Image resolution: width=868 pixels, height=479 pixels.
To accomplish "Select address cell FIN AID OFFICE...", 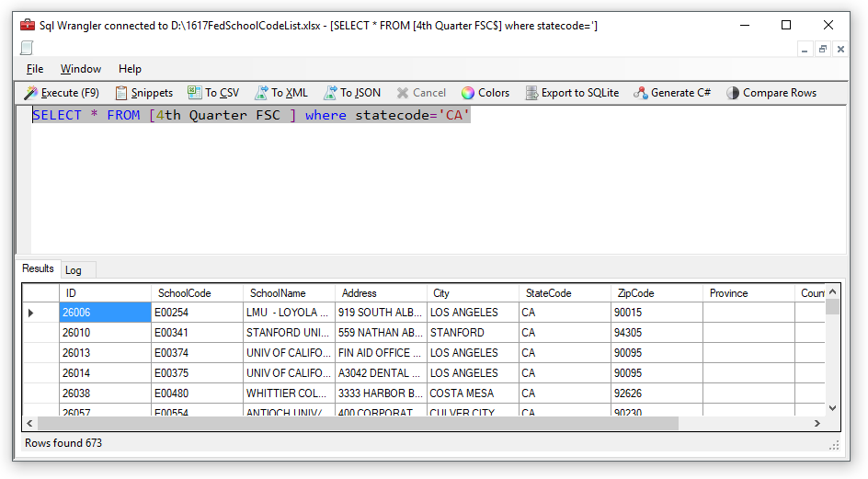I will pyautogui.click(x=381, y=353).
